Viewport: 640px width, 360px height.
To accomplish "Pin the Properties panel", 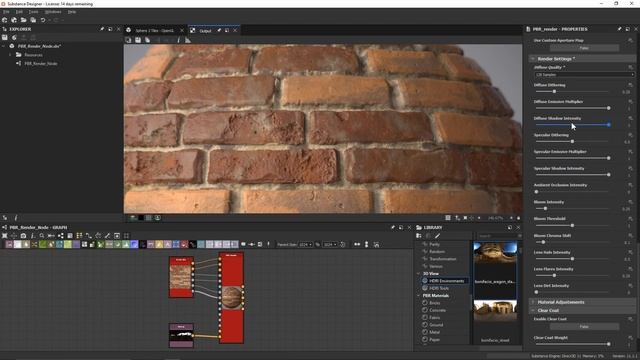I will pos(619,29).
